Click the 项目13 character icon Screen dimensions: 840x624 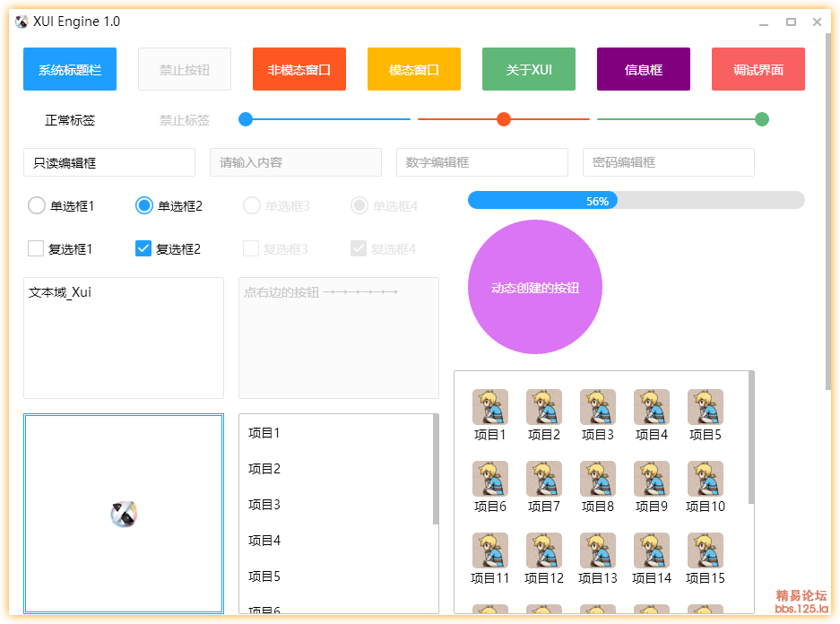pos(598,550)
